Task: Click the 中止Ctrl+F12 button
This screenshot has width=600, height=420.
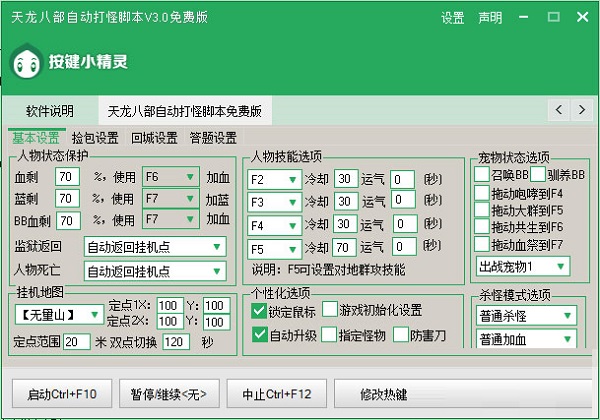Action: 275,390
